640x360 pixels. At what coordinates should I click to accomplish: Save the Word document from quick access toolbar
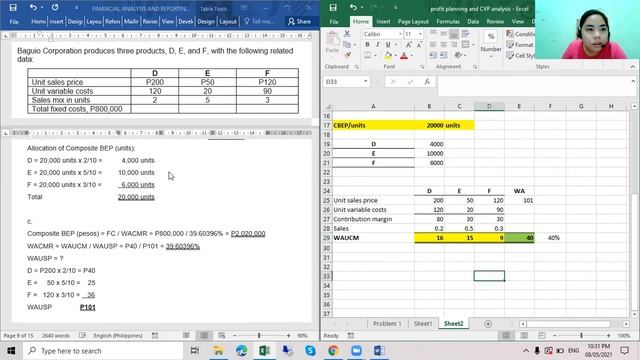[13, 7]
